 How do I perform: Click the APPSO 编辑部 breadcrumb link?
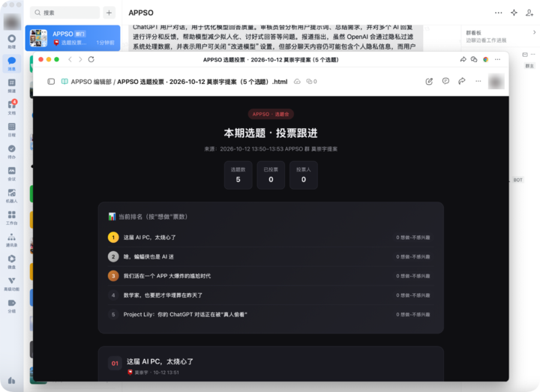pos(91,82)
